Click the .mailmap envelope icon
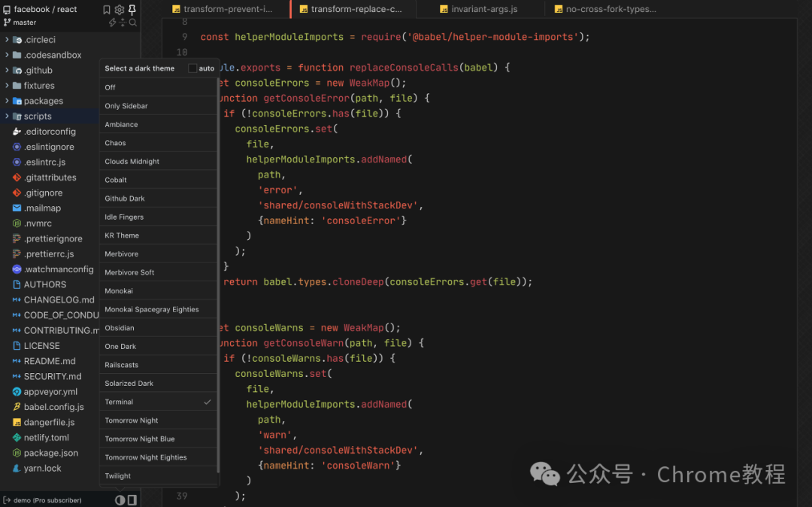 17,208
